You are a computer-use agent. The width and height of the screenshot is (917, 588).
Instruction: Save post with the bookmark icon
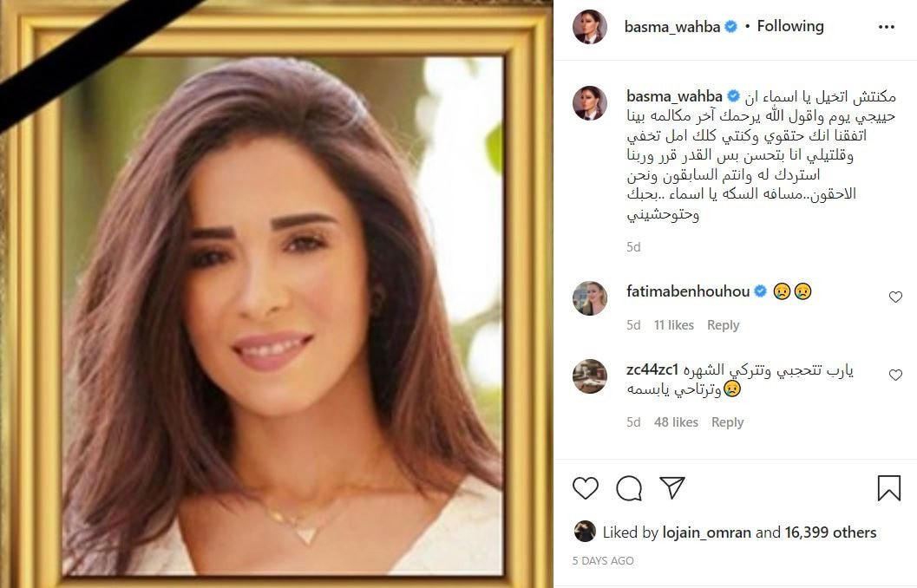(889, 487)
